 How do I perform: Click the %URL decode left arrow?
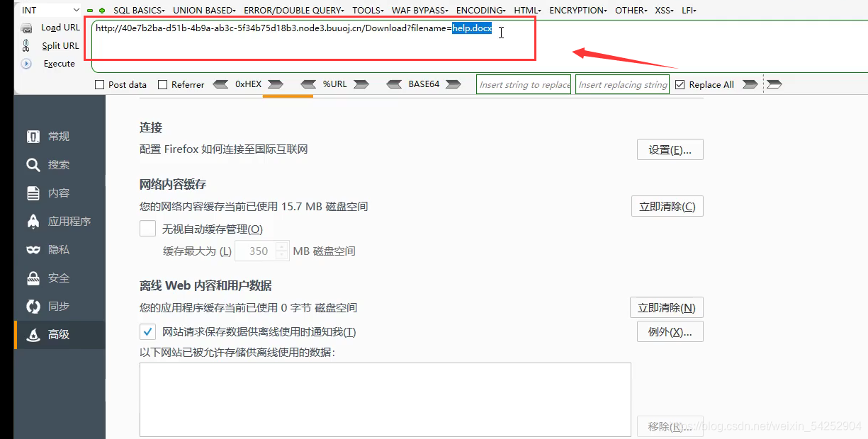click(308, 84)
